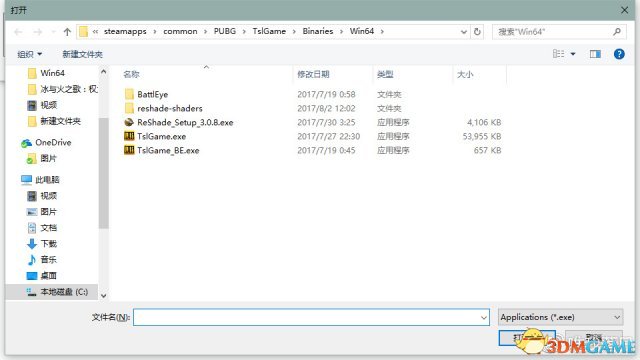Go up one folder level
This screenshot has height=360, width=640.
coord(67,32)
